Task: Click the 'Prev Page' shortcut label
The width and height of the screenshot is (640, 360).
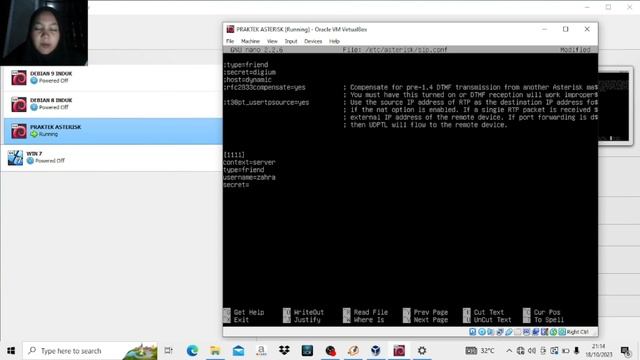Action: (x=431, y=312)
